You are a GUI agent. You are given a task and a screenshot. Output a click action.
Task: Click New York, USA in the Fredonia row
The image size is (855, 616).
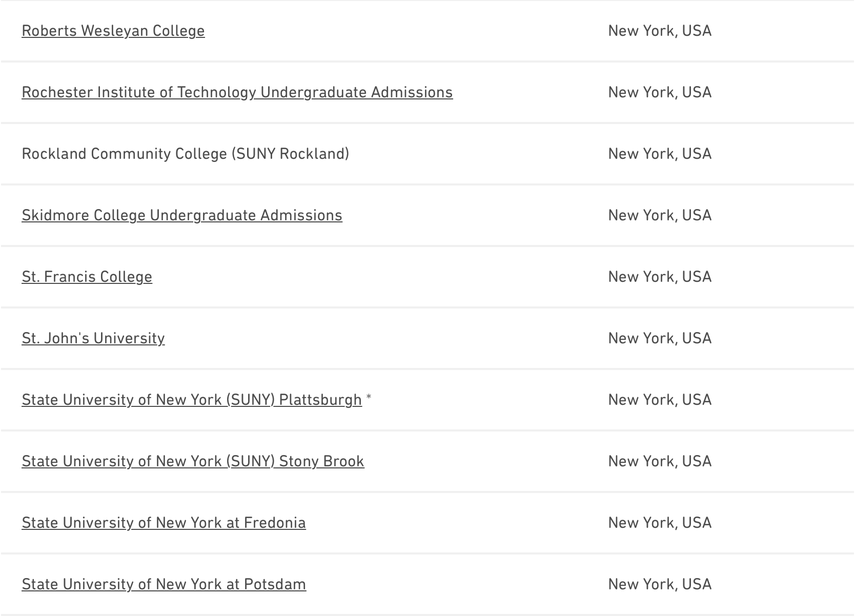pos(659,523)
